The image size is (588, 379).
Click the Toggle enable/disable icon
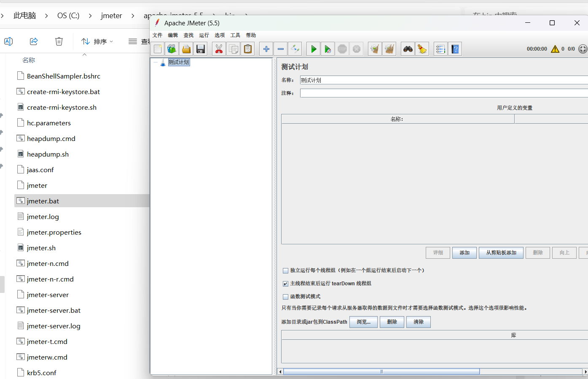tap(295, 49)
